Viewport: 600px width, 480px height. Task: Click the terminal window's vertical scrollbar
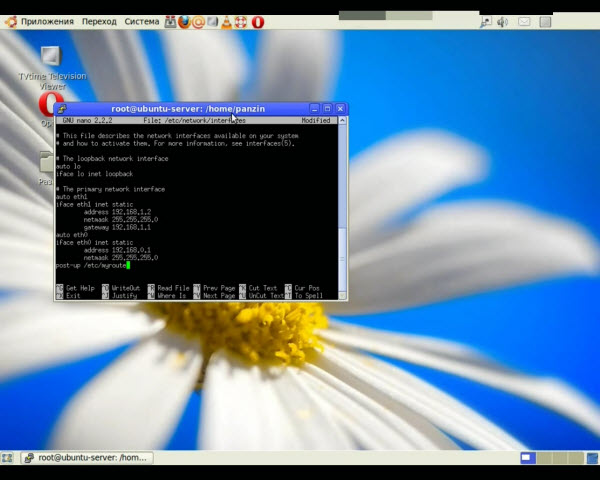coord(343,200)
